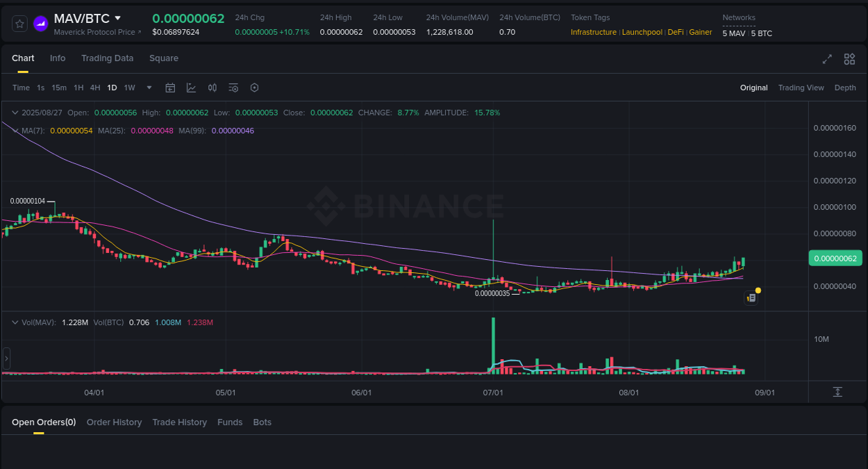Expand the left side panel arrow
Screen dimensions: 868x469
point(6,359)
